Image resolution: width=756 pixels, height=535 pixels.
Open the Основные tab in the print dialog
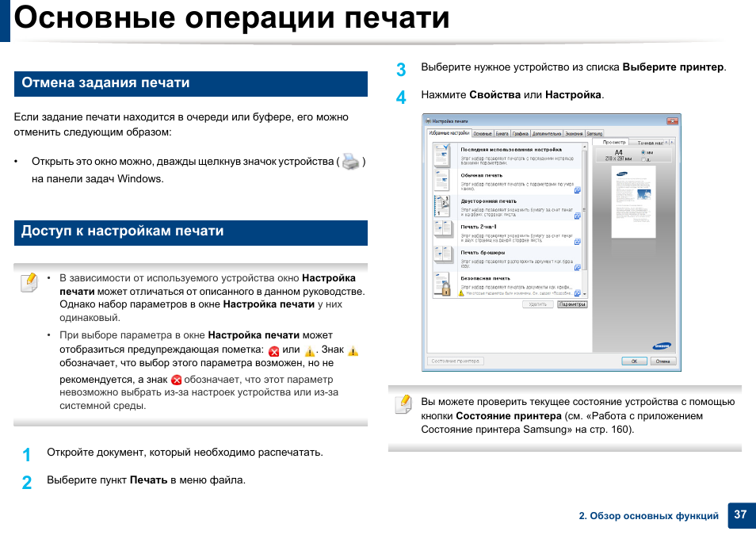[x=482, y=134]
